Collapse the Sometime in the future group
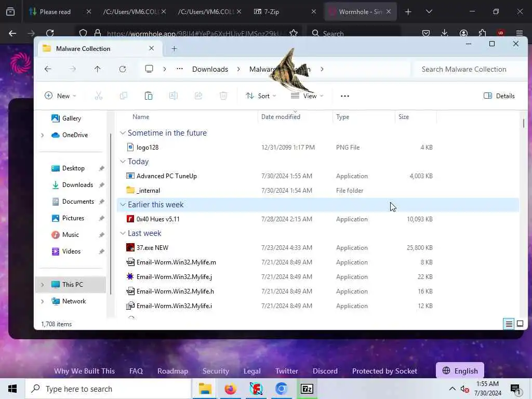 click(x=123, y=133)
